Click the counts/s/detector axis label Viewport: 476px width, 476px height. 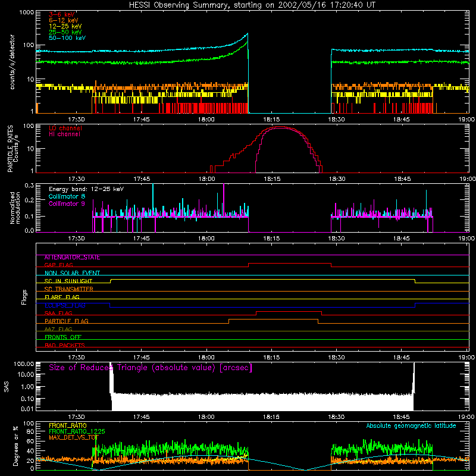12,62
